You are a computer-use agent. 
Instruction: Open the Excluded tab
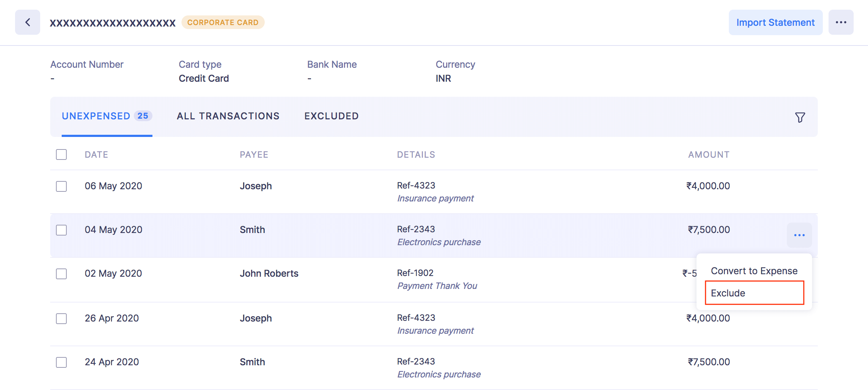[x=331, y=116]
